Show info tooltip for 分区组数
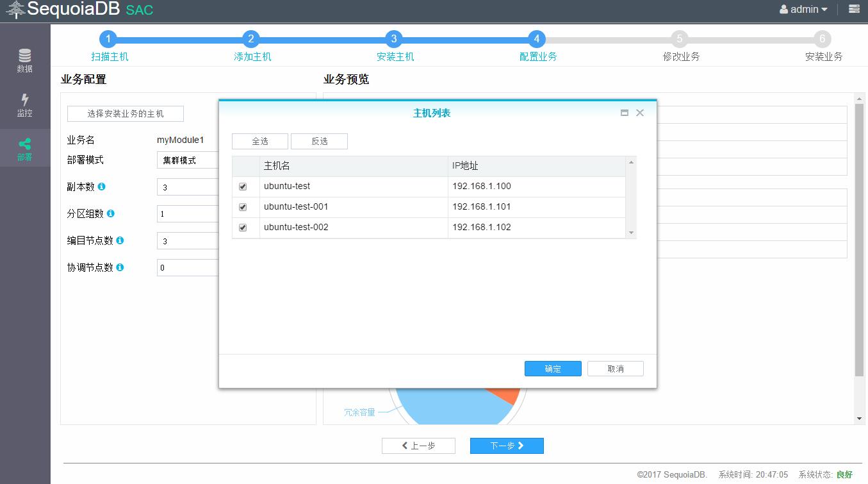This screenshot has height=484, width=868. [110, 213]
